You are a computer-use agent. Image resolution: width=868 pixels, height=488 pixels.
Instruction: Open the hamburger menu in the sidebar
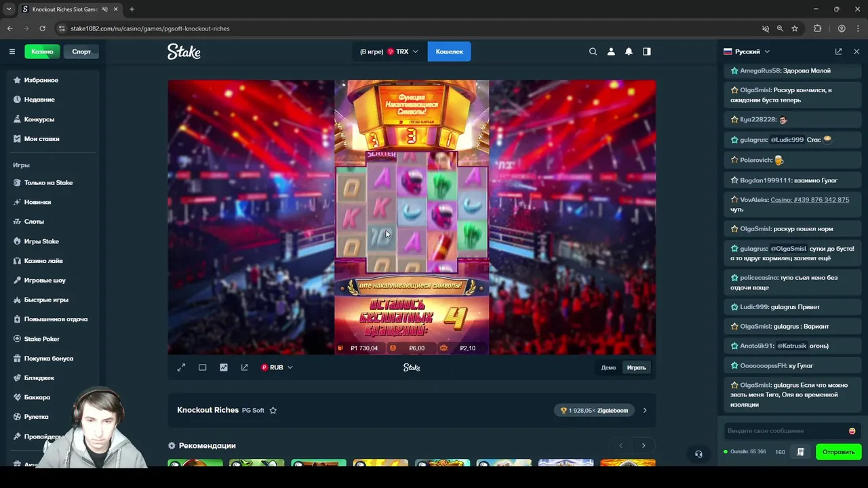pos(12,52)
